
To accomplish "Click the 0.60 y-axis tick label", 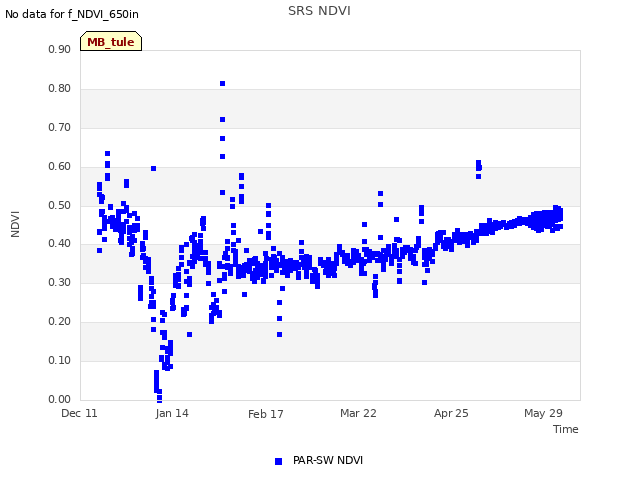I will (59, 167).
